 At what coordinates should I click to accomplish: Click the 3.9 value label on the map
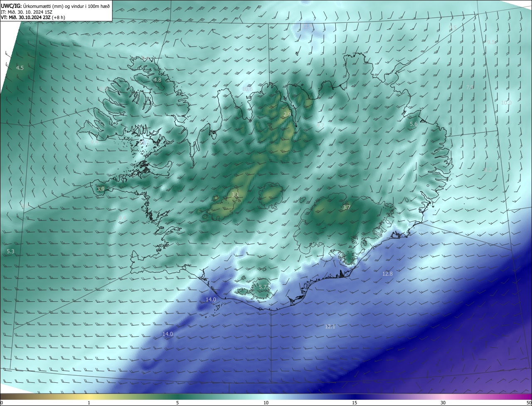click(x=101, y=189)
